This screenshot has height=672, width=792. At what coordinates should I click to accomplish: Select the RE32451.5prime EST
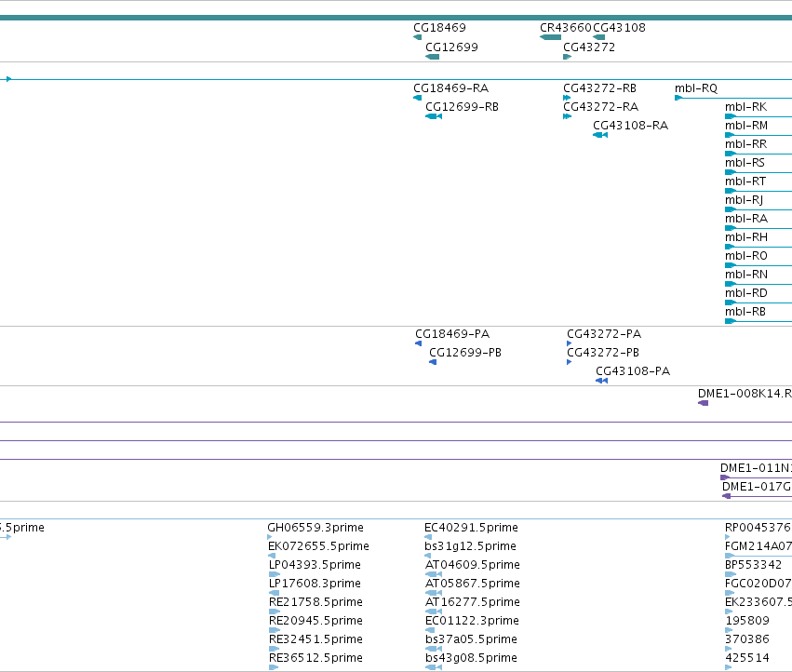[275, 649]
